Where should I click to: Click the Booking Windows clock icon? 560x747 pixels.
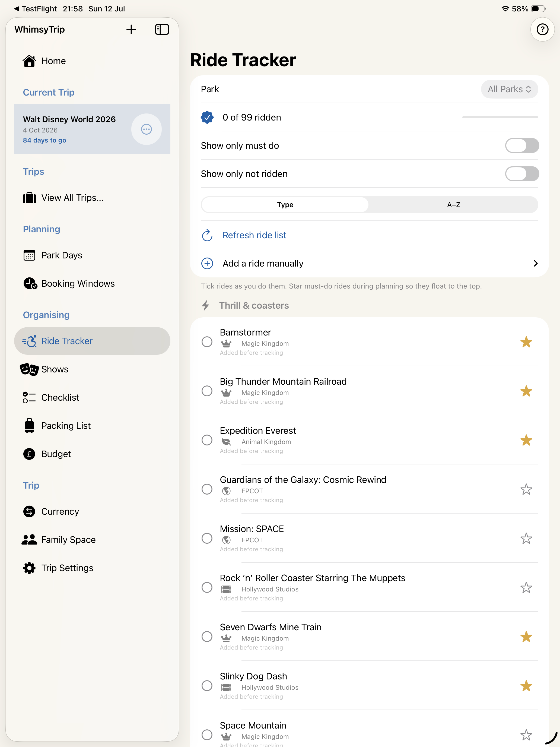click(30, 284)
